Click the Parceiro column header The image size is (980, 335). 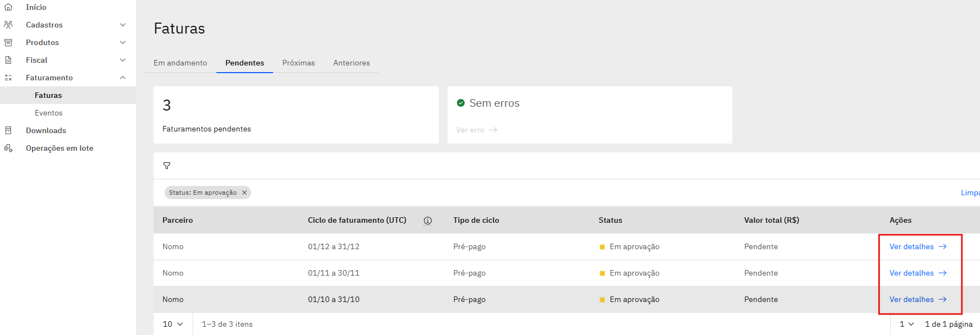click(178, 220)
